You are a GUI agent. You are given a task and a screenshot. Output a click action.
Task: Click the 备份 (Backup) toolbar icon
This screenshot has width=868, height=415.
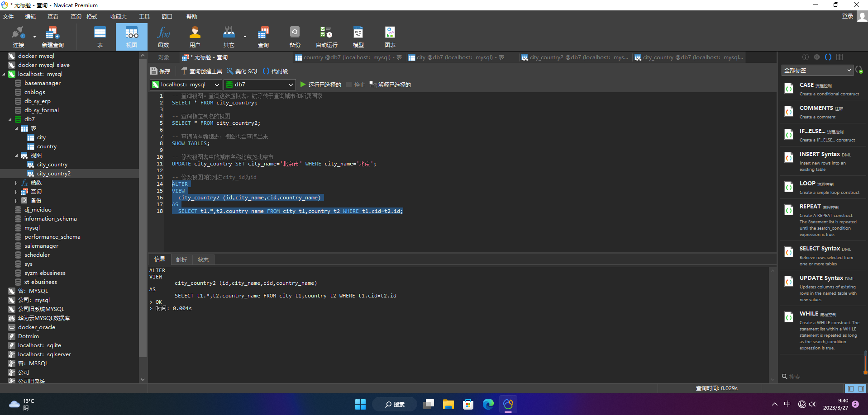point(295,37)
